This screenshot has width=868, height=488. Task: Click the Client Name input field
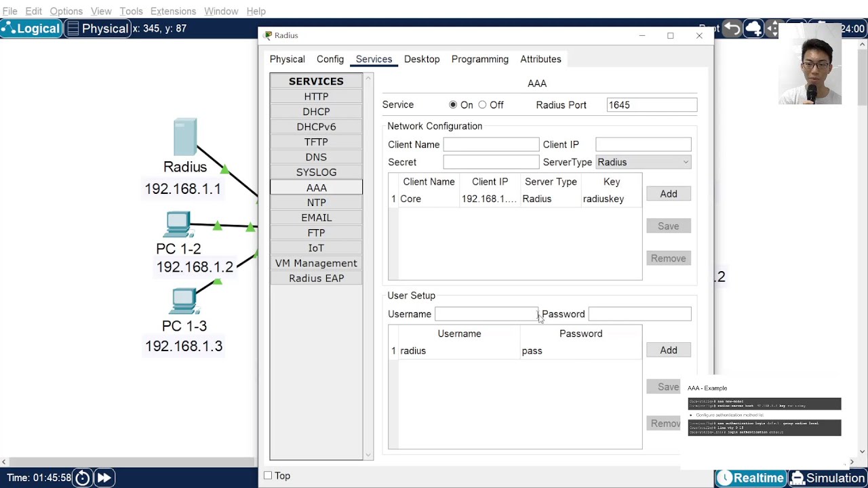491,144
